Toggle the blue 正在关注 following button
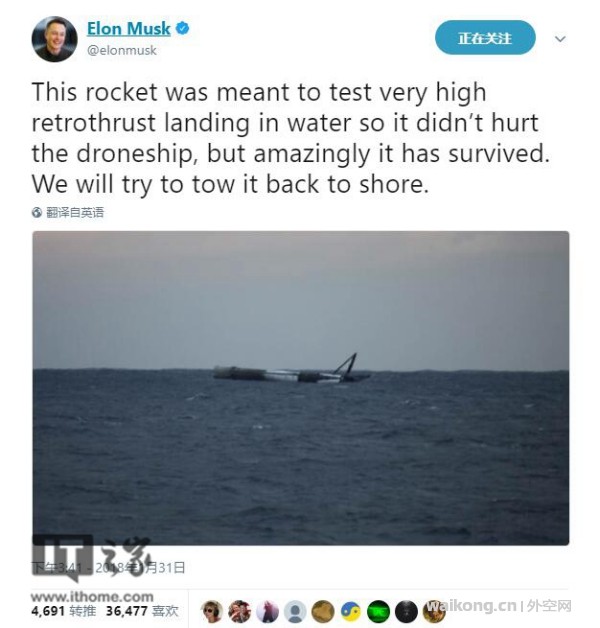 [485, 38]
